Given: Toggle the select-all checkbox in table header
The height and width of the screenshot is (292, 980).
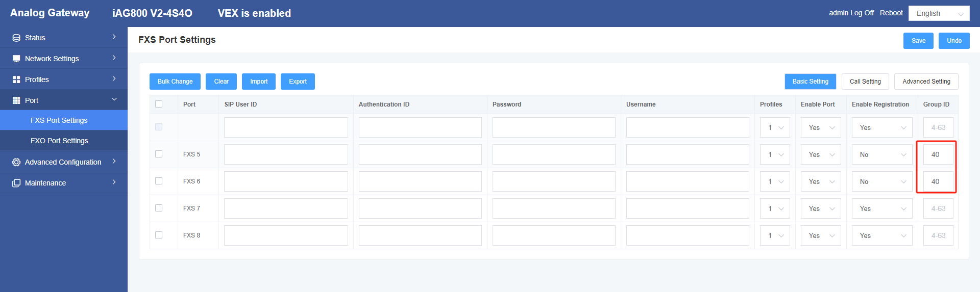Looking at the screenshot, I should point(159,104).
